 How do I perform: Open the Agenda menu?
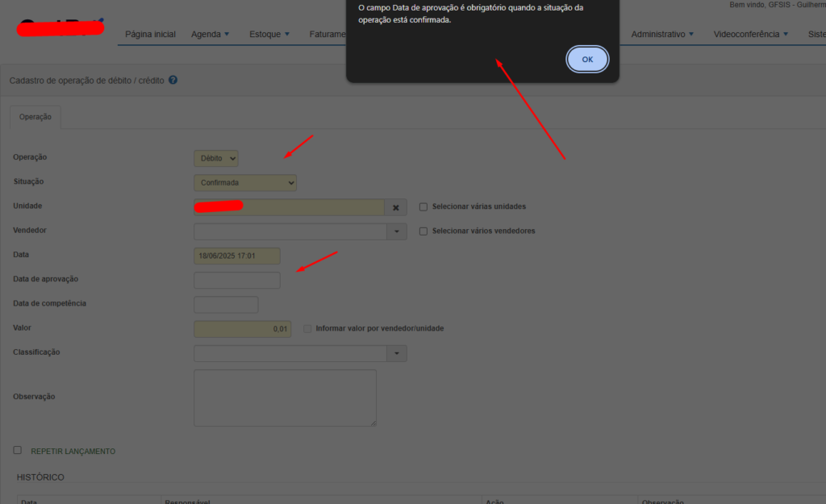pos(210,35)
